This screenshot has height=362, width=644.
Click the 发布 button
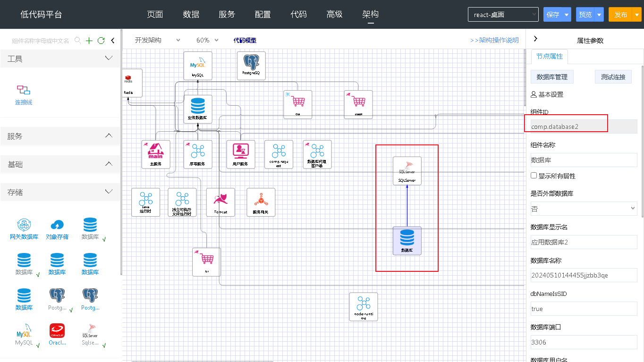(x=621, y=15)
